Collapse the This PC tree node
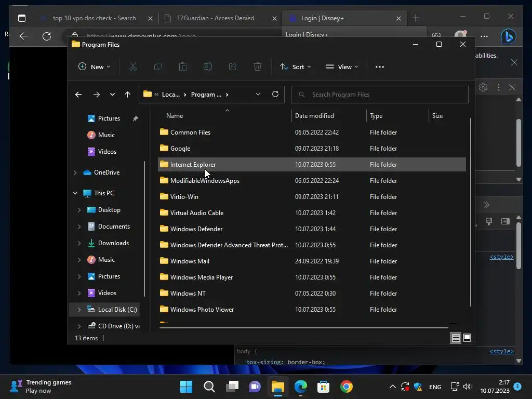Screen dimensions: 532x399 coord(75,193)
